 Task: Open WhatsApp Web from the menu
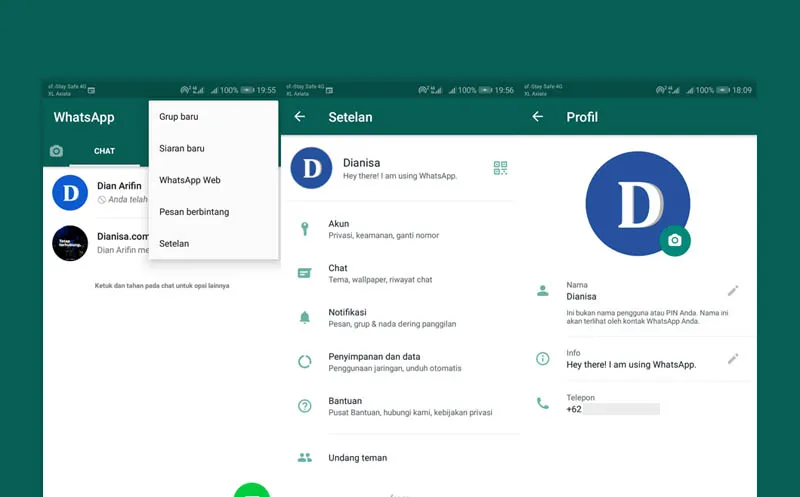pyautogui.click(x=190, y=180)
